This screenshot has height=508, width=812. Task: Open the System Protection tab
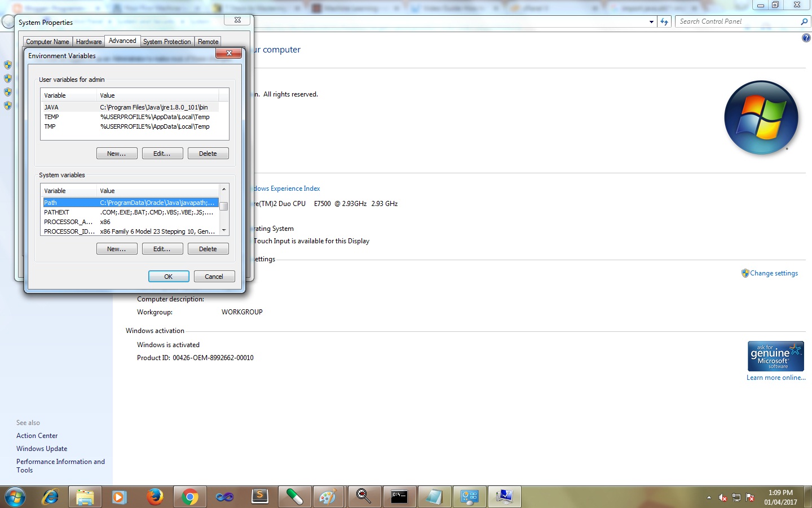[x=167, y=41]
